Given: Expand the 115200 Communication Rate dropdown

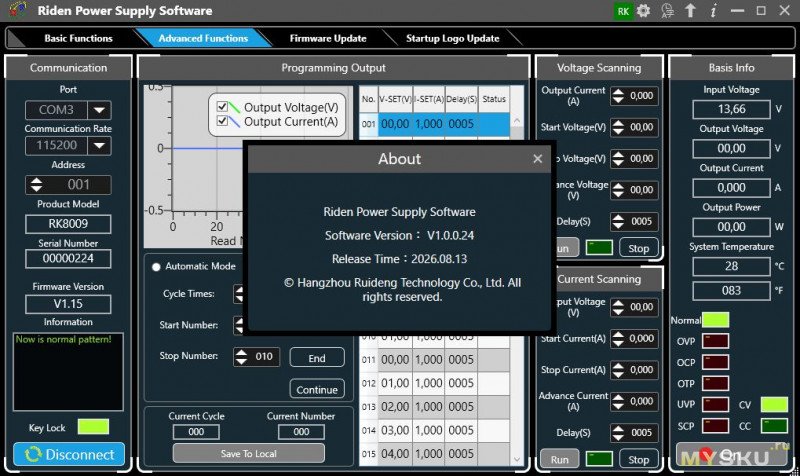Looking at the screenshot, I should pyautogui.click(x=99, y=146).
